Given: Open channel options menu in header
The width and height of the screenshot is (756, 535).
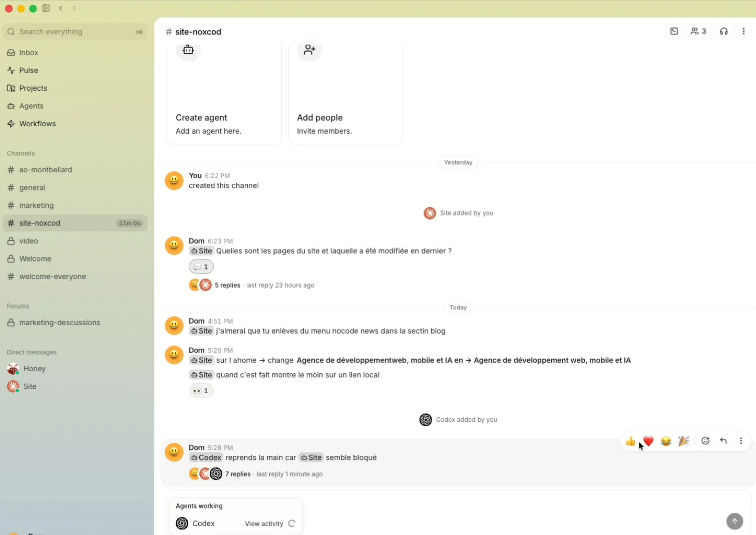Looking at the screenshot, I should pos(743,31).
